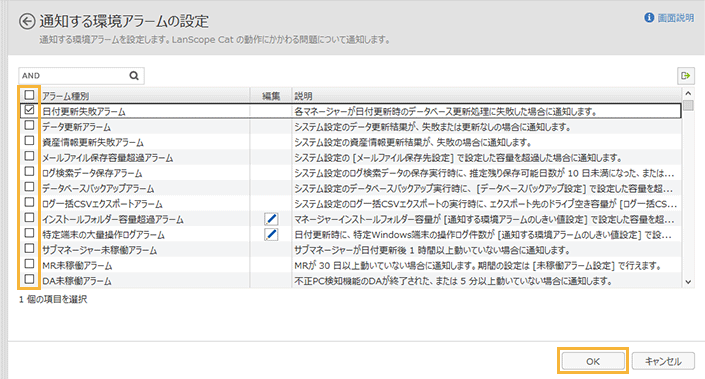Edit threshold for 特定端末の大量操作ログアラーム pencil icon
The width and height of the screenshot is (705, 379).
click(x=271, y=234)
